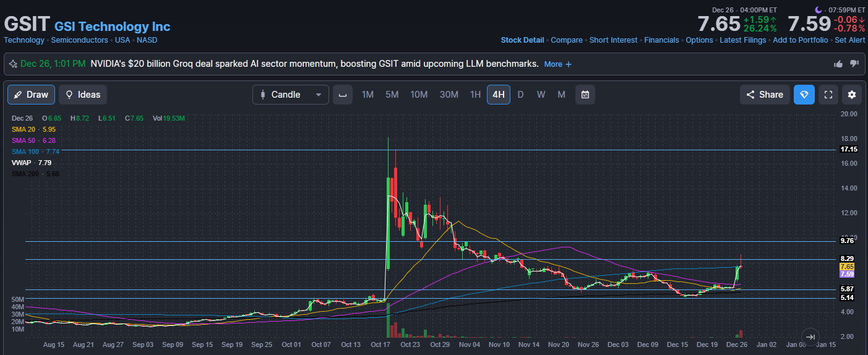Click the GSI Technology Inc company name
Viewport: 868px width, 355px height.
click(113, 27)
